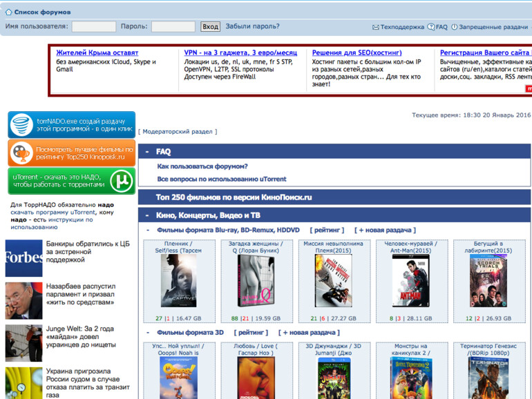This screenshot has height=399, width=532.
Task: Open скачать программу uTorrent link
Action: [x=53, y=212]
